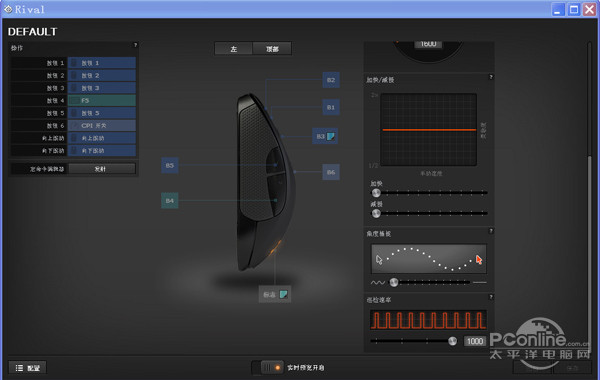Click the B5 side button label
The image size is (600, 380).
coord(170,165)
